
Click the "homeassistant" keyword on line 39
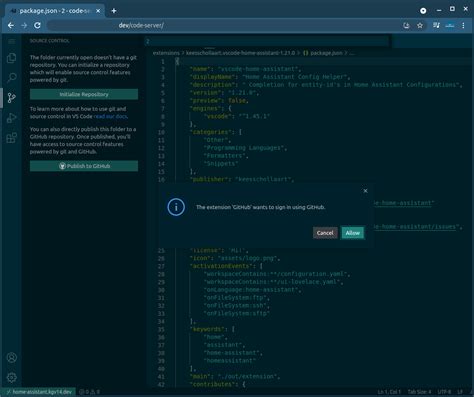[230, 361]
